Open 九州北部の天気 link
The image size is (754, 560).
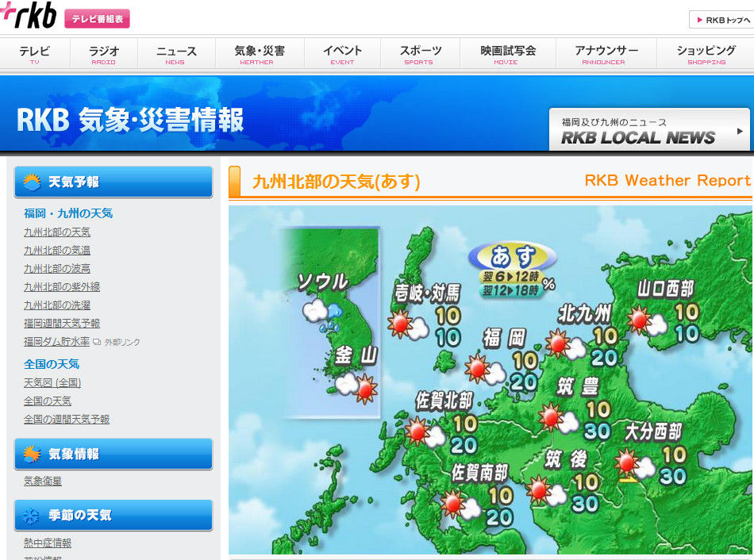(57, 232)
